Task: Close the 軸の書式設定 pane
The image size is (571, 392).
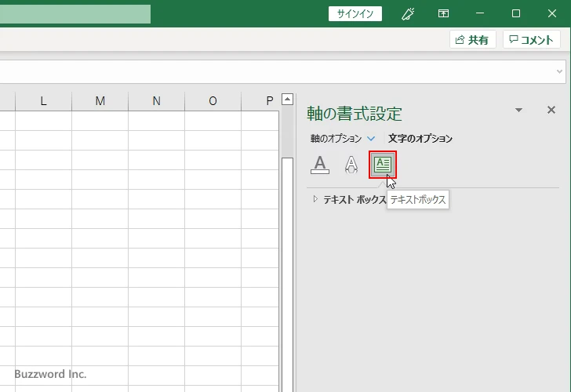Action: tap(551, 110)
